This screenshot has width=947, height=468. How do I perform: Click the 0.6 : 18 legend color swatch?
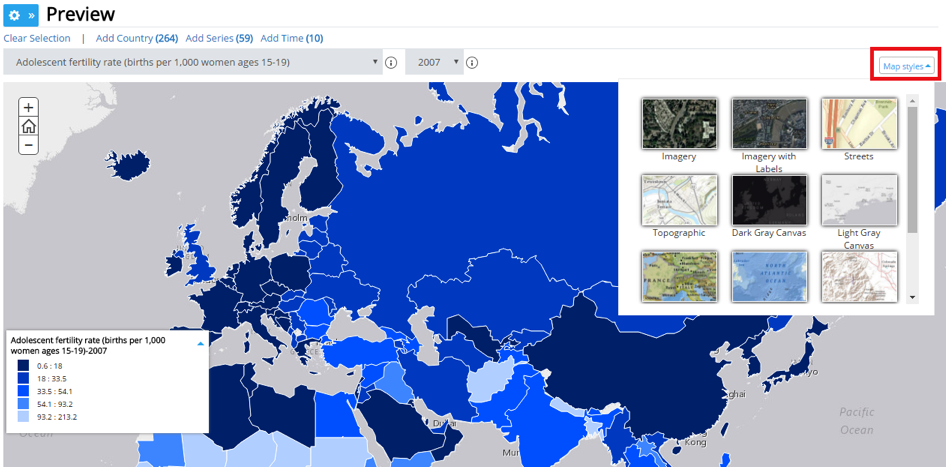22,367
